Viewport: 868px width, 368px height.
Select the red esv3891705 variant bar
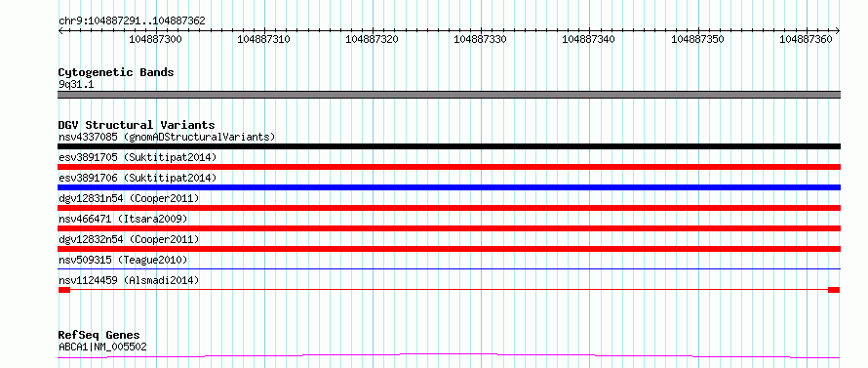(x=449, y=167)
